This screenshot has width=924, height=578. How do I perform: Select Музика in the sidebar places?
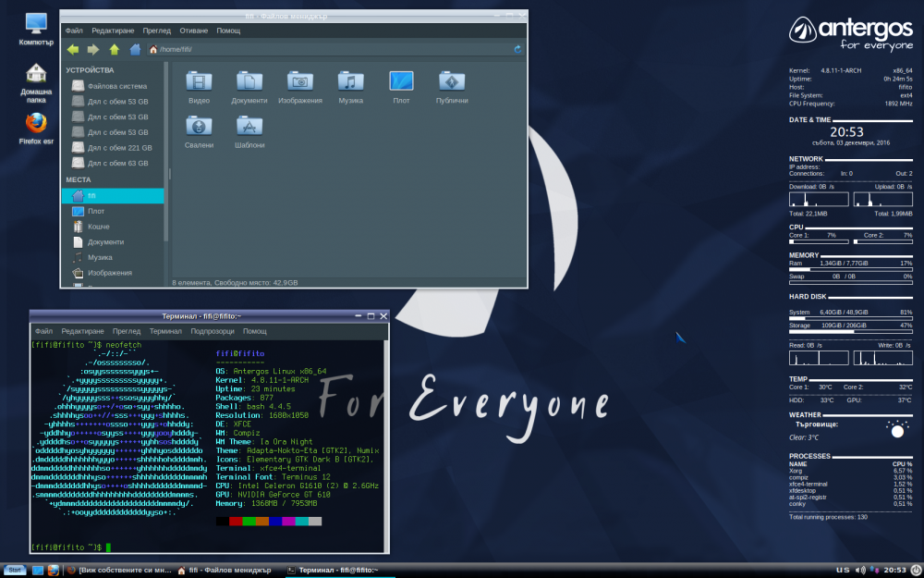[x=113, y=257]
